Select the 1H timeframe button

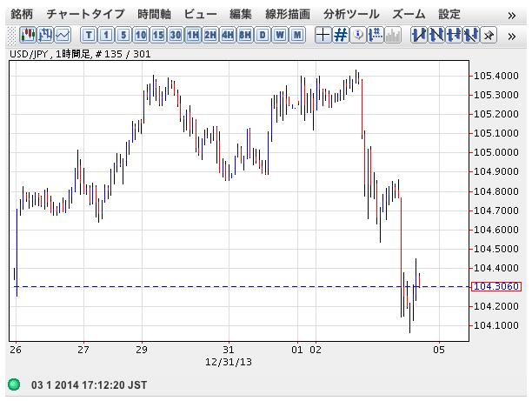coord(193,35)
